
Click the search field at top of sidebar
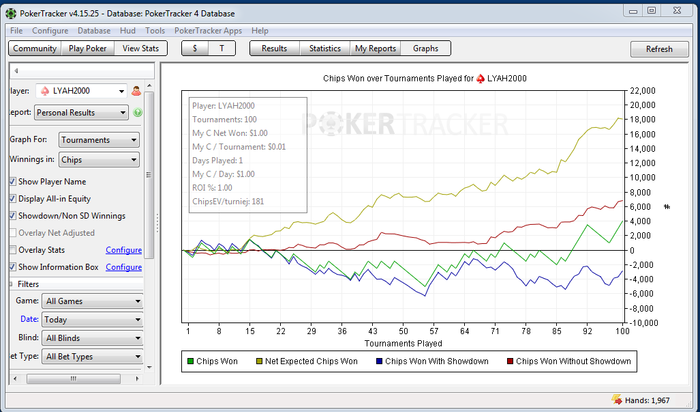pos(82,71)
